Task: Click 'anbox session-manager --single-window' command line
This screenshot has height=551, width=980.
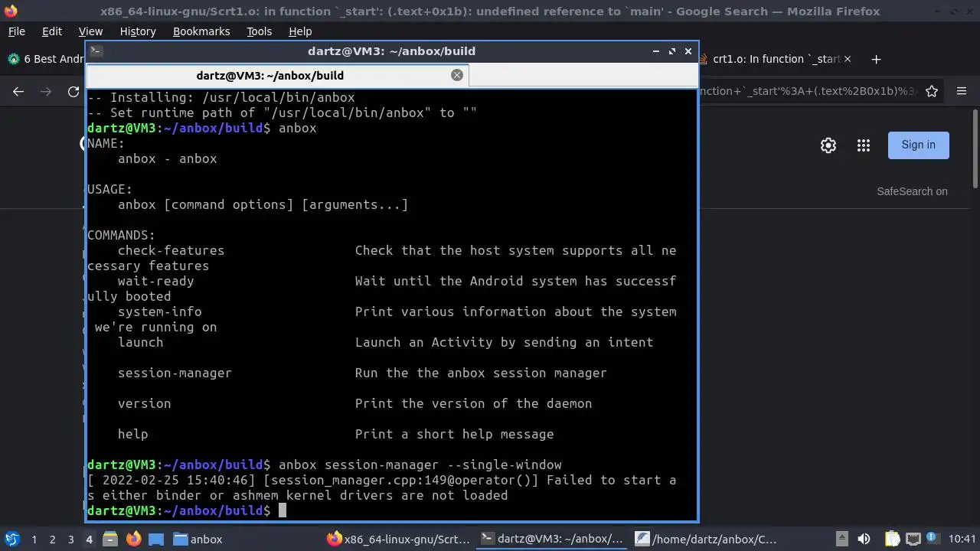Action: point(420,465)
